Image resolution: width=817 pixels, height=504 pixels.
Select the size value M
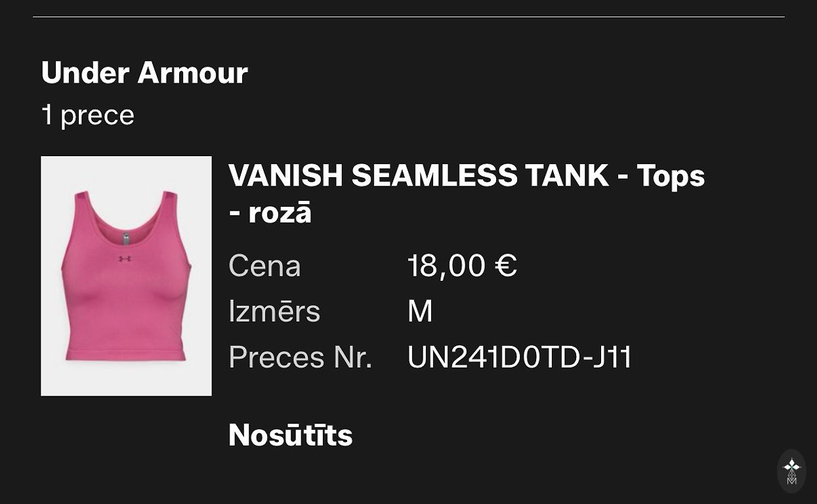click(x=420, y=311)
